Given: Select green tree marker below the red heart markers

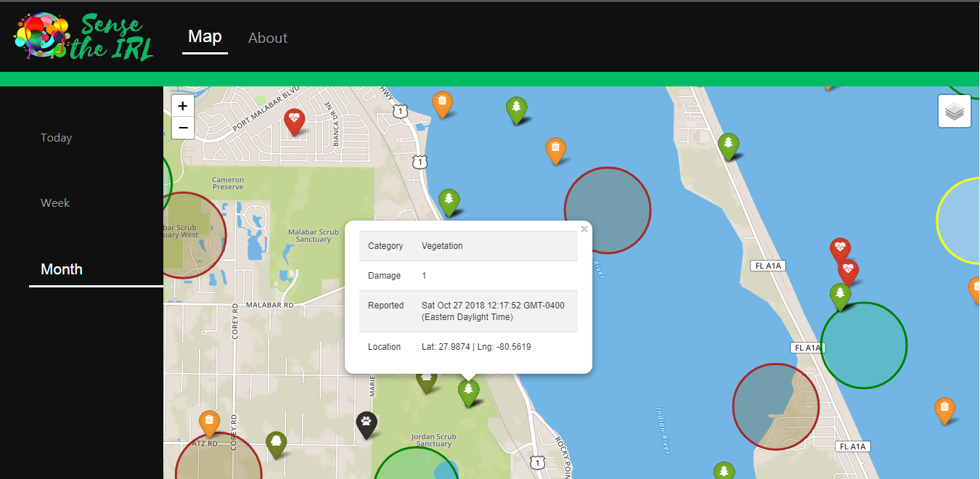Looking at the screenshot, I should point(840,297).
